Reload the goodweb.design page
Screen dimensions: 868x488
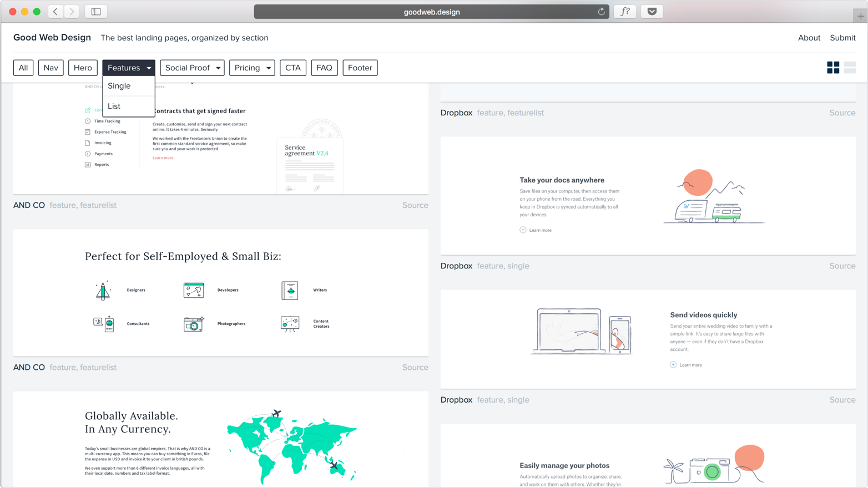(601, 12)
